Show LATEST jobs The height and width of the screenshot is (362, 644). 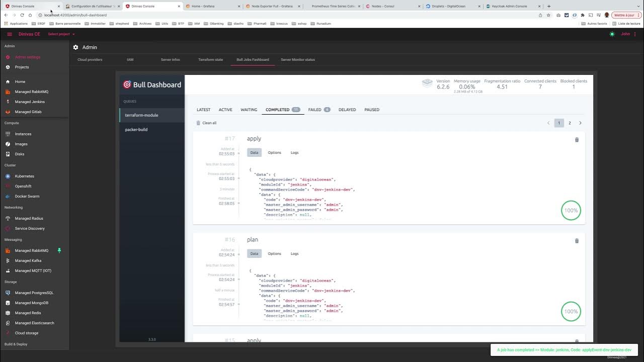tap(203, 110)
